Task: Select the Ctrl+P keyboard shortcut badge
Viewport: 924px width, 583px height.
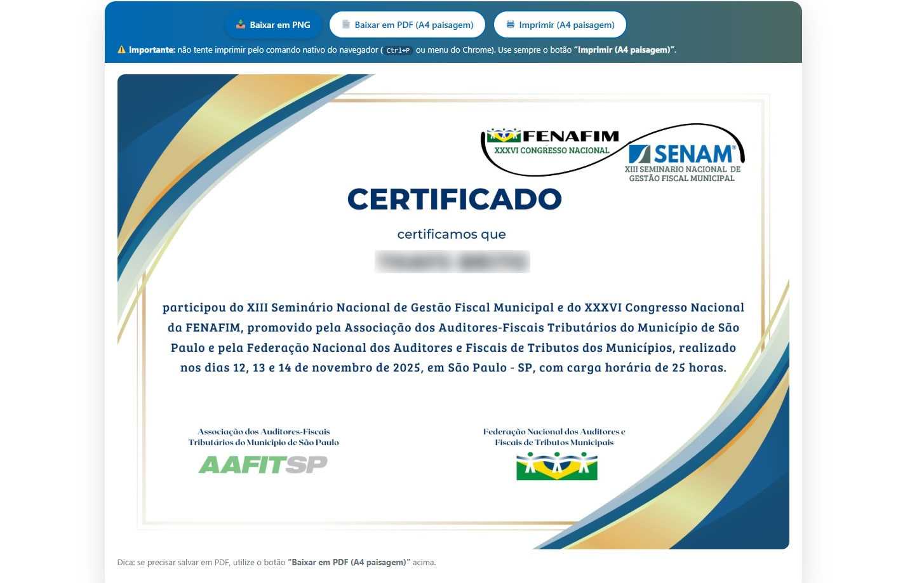Action: tap(398, 50)
